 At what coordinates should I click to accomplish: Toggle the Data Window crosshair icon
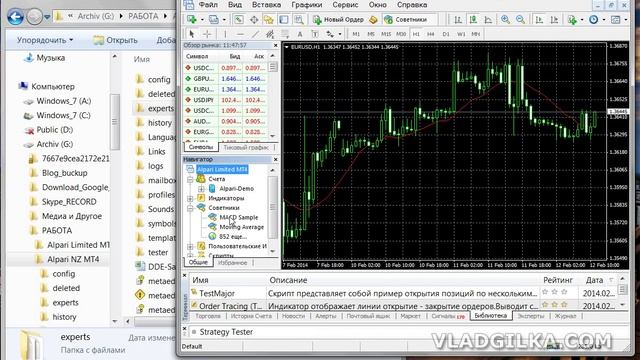coord(254,19)
